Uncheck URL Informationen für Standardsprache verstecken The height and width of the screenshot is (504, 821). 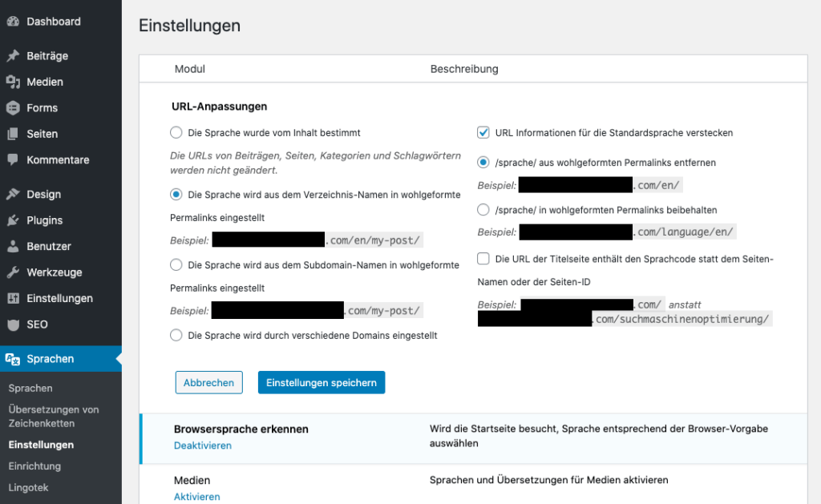point(483,132)
